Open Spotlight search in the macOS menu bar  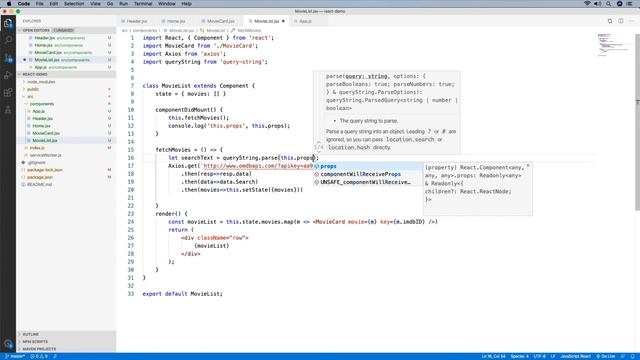pos(608,4)
